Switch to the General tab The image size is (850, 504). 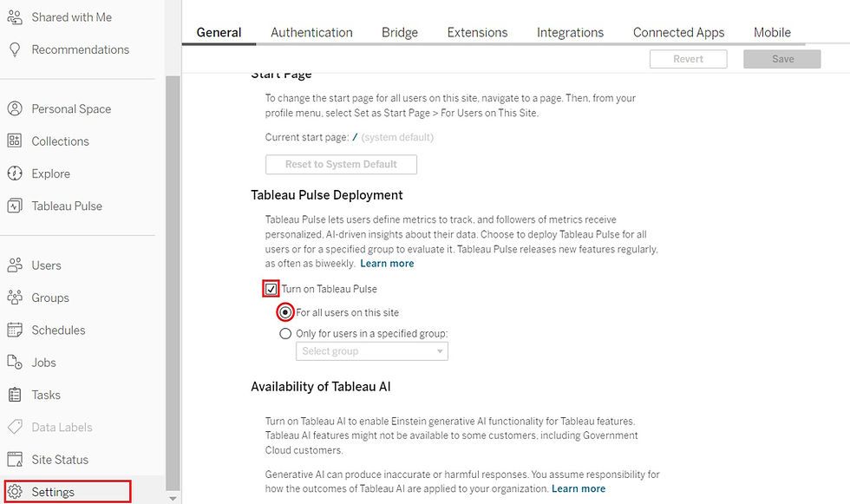coord(219,32)
